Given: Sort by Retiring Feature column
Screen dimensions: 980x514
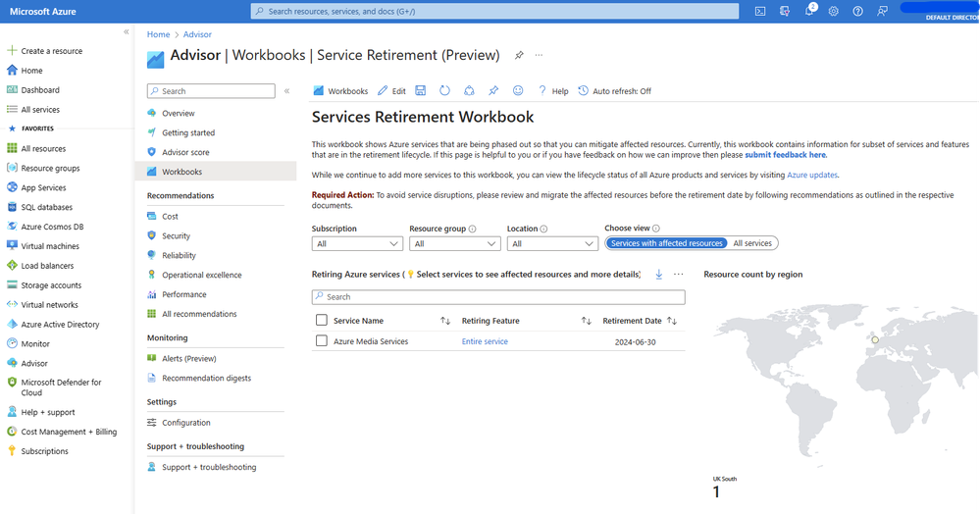Looking at the screenshot, I should (587, 321).
